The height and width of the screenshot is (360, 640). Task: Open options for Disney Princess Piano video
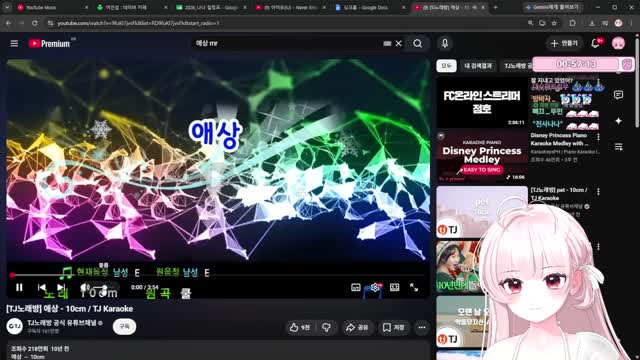coord(598,138)
